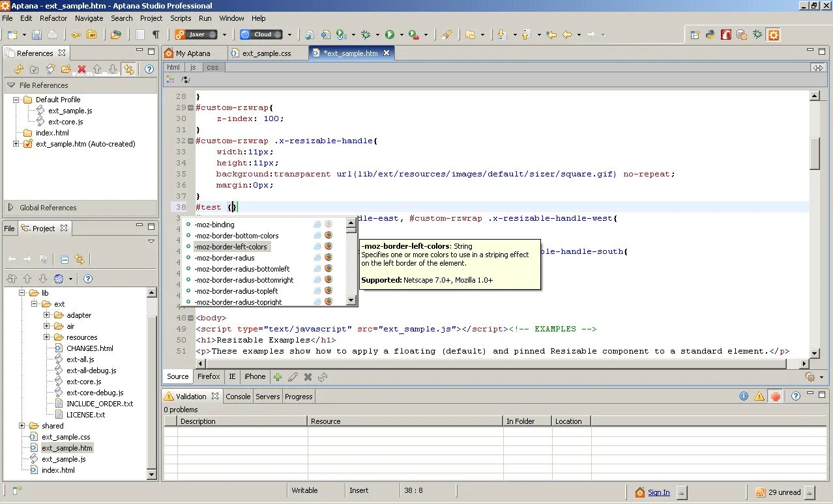Viewport: 833px width, 504px height.
Task: Select ext-all-debug.js in Project tree
Action: click(x=91, y=371)
